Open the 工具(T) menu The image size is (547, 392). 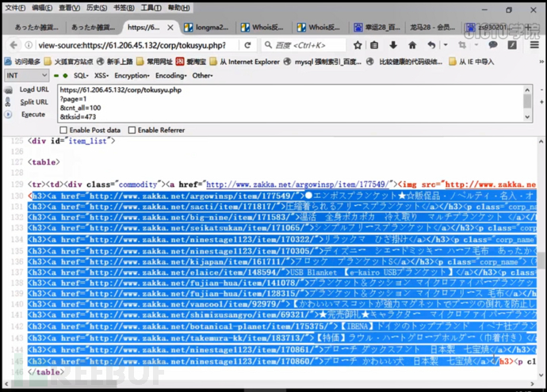[x=151, y=8]
